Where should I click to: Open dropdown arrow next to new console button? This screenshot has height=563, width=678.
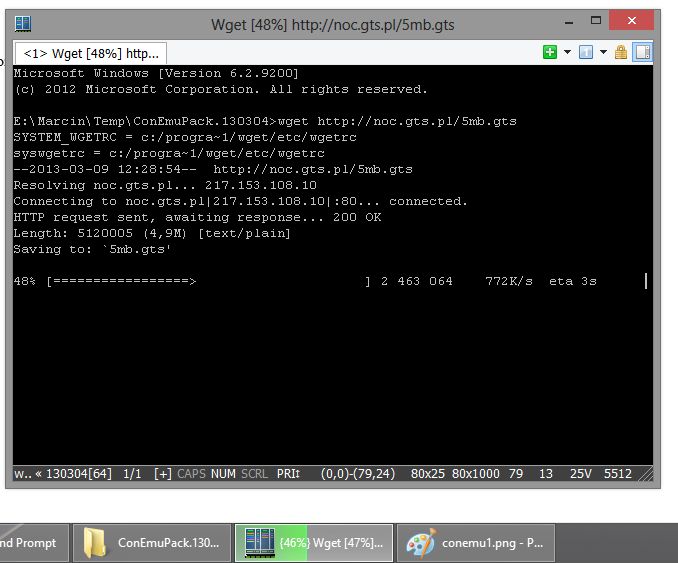point(567,52)
